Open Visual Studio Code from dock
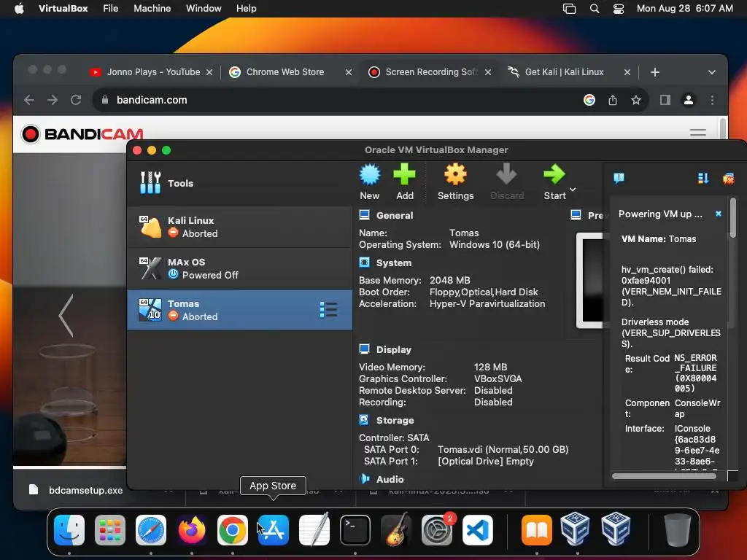 (x=477, y=530)
